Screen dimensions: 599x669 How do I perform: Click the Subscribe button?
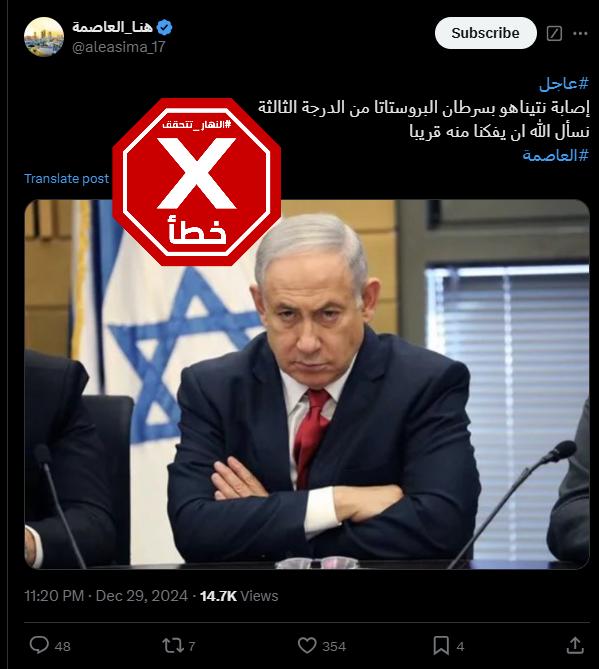click(486, 33)
